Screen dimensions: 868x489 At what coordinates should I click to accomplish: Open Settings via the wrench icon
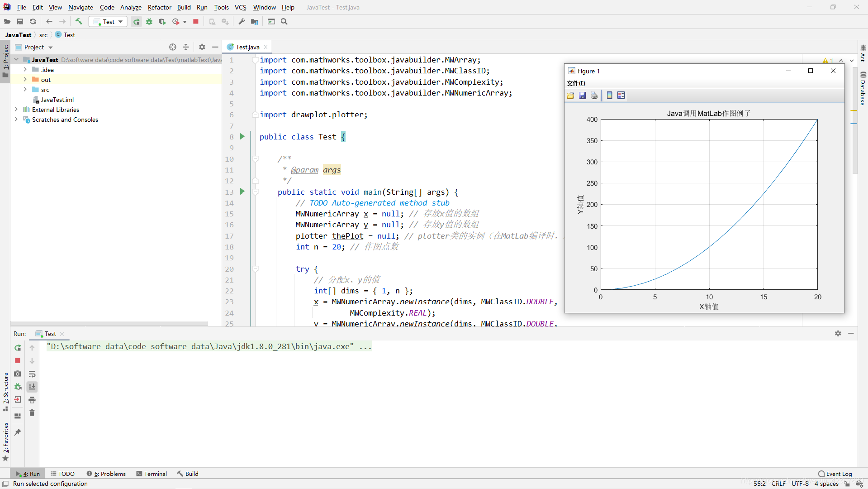coord(242,21)
